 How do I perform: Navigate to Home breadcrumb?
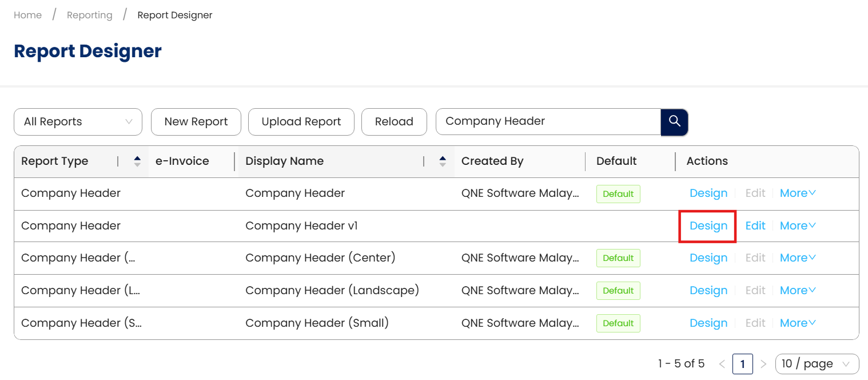pos(27,15)
